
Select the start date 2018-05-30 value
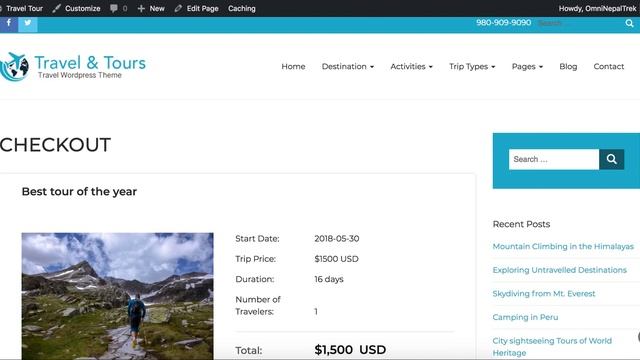click(337, 239)
